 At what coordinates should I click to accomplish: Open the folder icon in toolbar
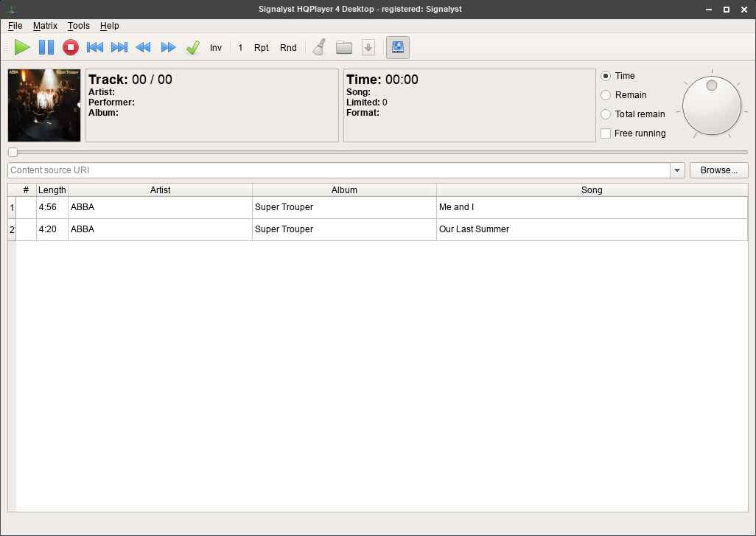tap(343, 48)
